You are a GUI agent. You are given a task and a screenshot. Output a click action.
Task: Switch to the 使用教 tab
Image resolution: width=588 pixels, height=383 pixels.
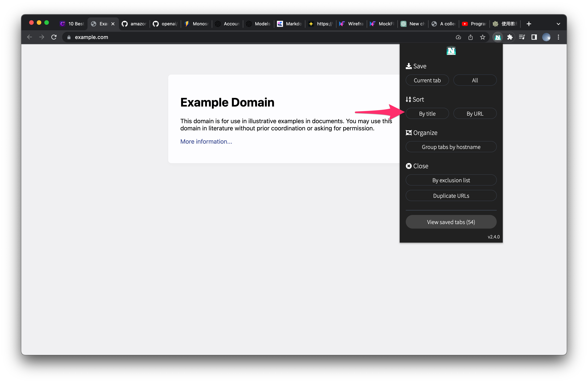[505, 24]
